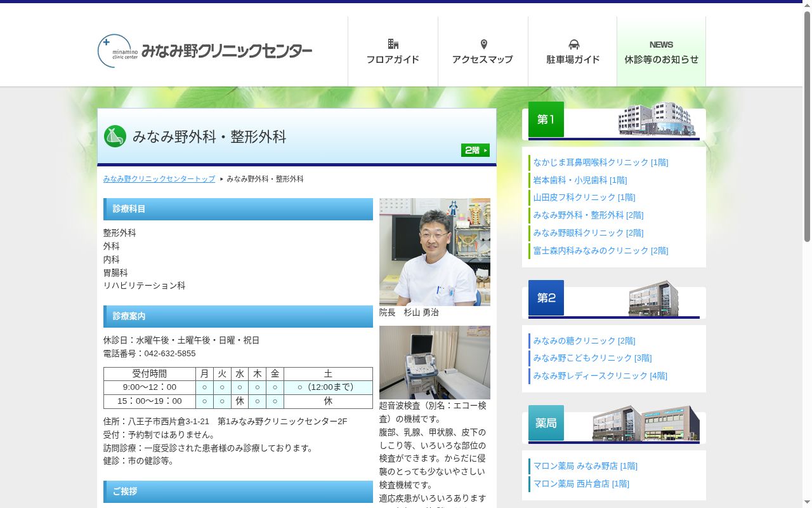Viewport: 812px width, 508px height.
Task: Click the parking guide car icon
Action: (x=573, y=44)
